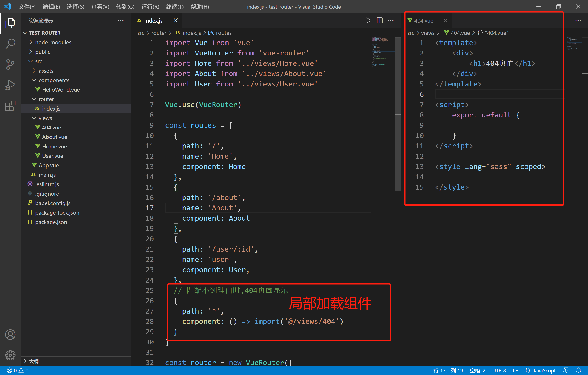Split the editor to the right
This screenshot has width=588, height=375.
[x=380, y=20]
